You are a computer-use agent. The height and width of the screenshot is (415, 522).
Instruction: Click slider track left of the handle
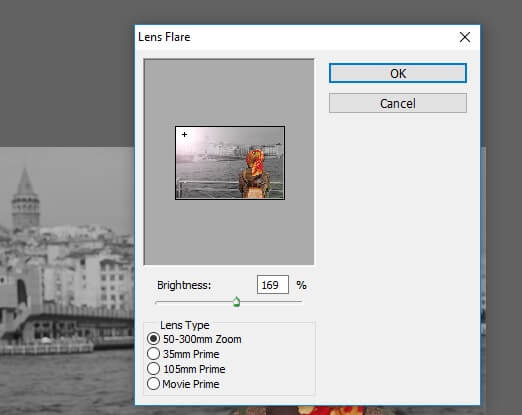194,302
